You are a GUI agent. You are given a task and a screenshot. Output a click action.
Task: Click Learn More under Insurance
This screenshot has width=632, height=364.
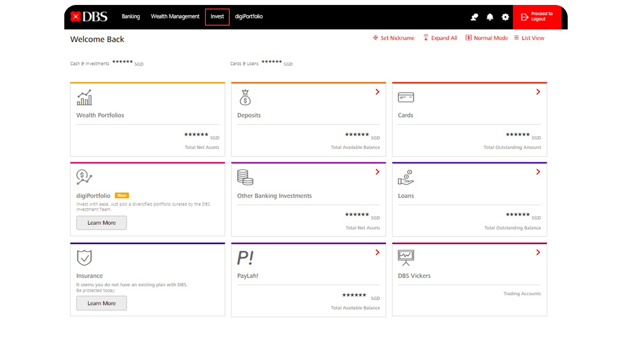click(102, 303)
